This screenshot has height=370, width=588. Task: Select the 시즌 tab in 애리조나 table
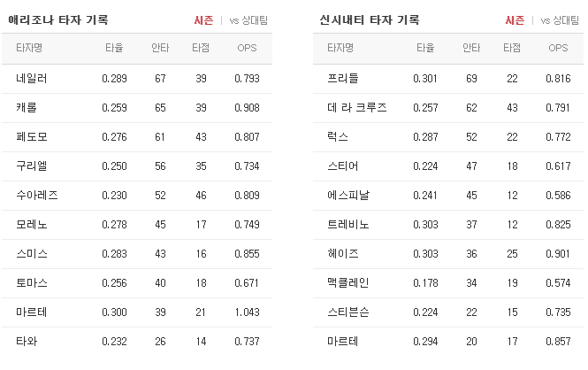203,20
